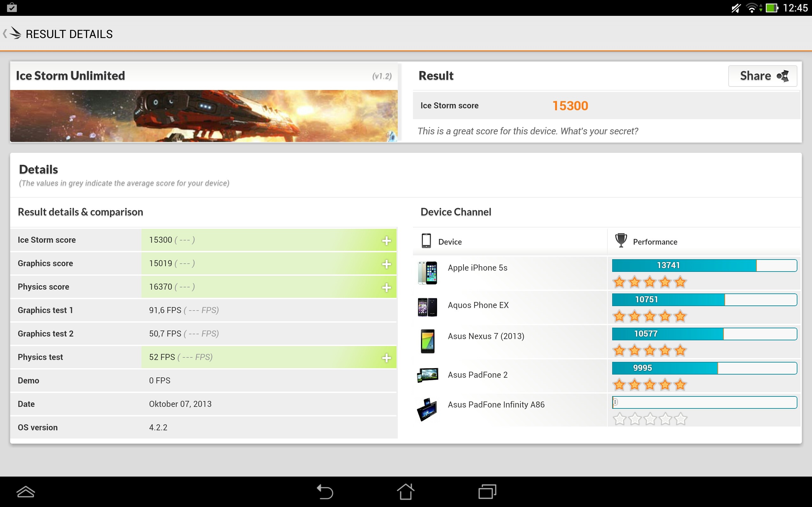The width and height of the screenshot is (812, 507).
Task: Tap the third star rating for Aquos Phone EX
Action: 650,316
